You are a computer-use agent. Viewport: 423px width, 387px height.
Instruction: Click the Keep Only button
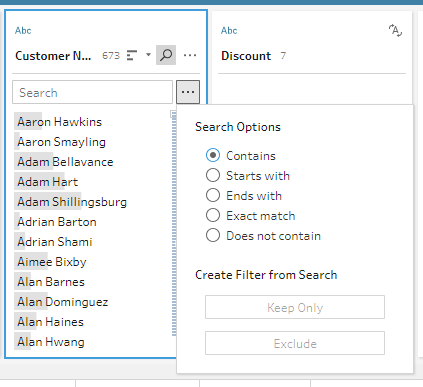tap(295, 307)
